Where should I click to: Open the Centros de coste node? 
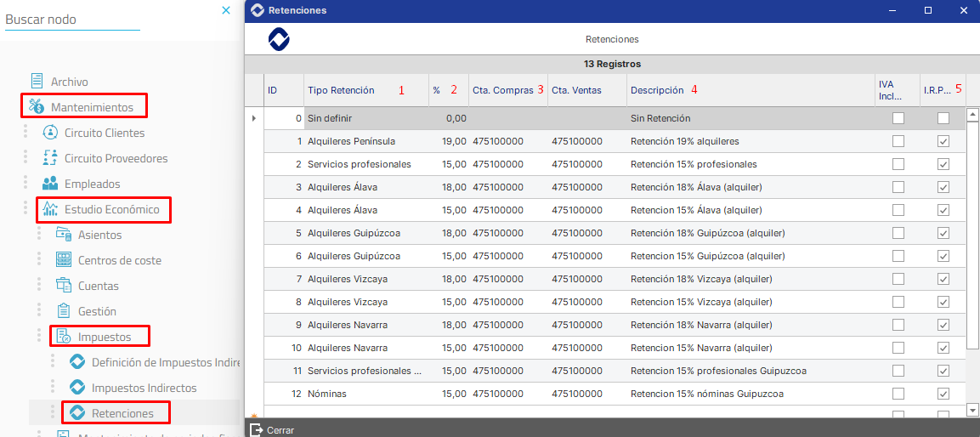coord(119,261)
